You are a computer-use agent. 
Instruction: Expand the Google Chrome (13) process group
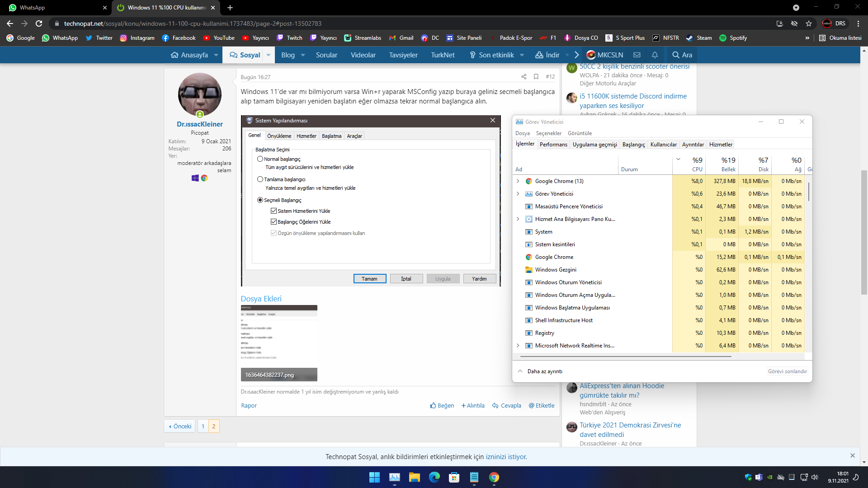pyautogui.click(x=518, y=181)
